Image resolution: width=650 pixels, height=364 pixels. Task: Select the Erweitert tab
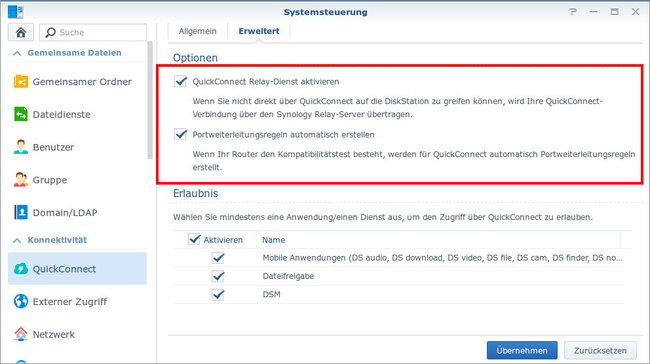tap(259, 31)
